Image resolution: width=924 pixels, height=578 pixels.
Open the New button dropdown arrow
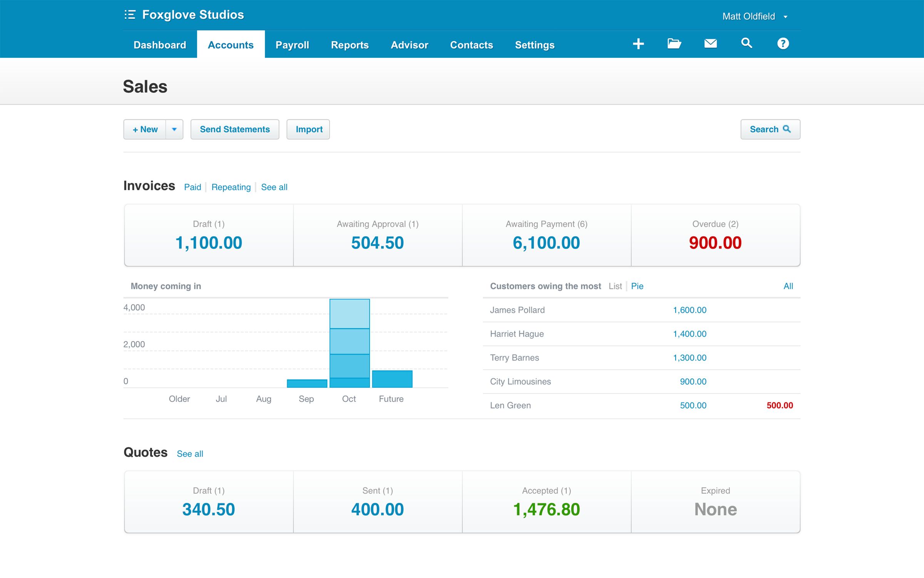(174, 129)
